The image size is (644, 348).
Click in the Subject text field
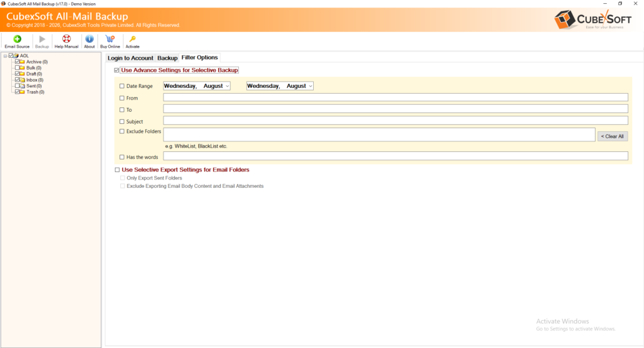coord(396,120)
